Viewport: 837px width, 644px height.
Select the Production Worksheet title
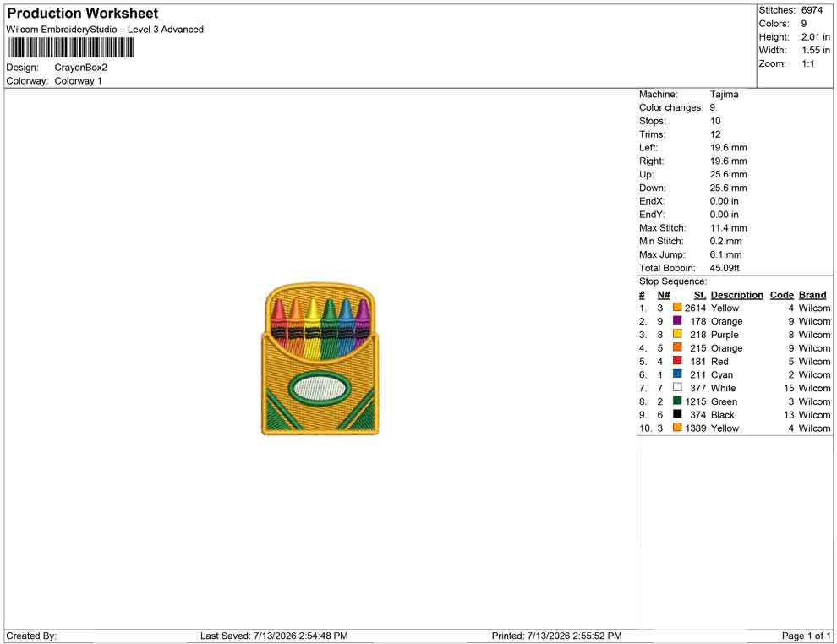83,14
